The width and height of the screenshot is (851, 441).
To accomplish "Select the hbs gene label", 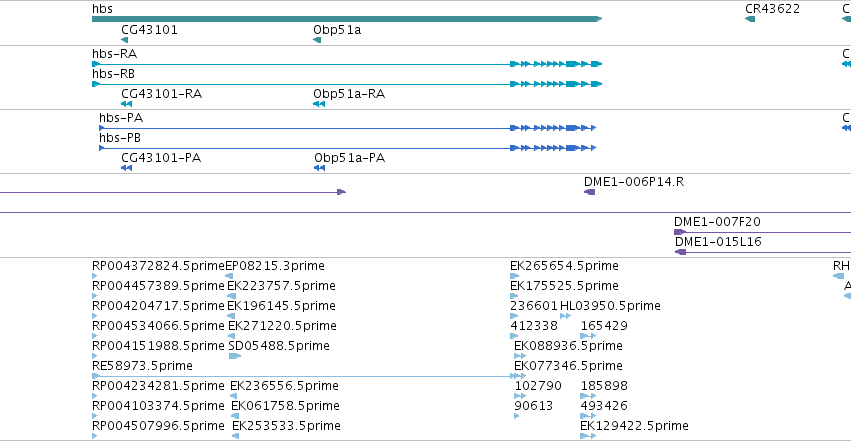I will point(103,9).
